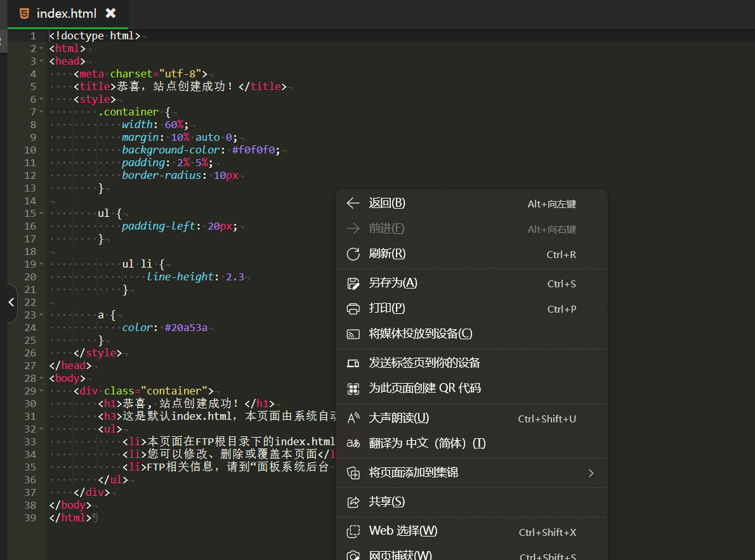
Task: Click the collections icon beside 将页面添加到集锦
Action: click(353, 473)
